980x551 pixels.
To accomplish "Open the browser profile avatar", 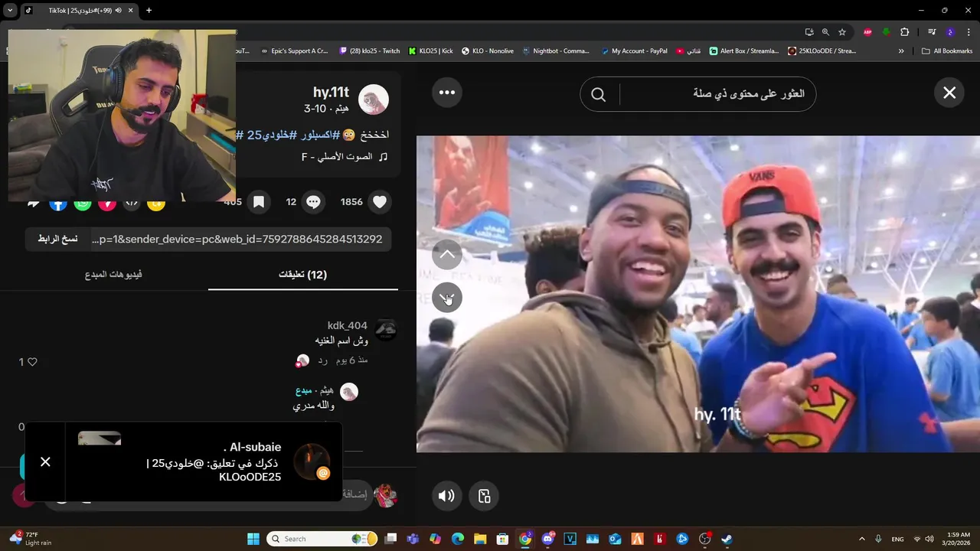I will 950,32.
